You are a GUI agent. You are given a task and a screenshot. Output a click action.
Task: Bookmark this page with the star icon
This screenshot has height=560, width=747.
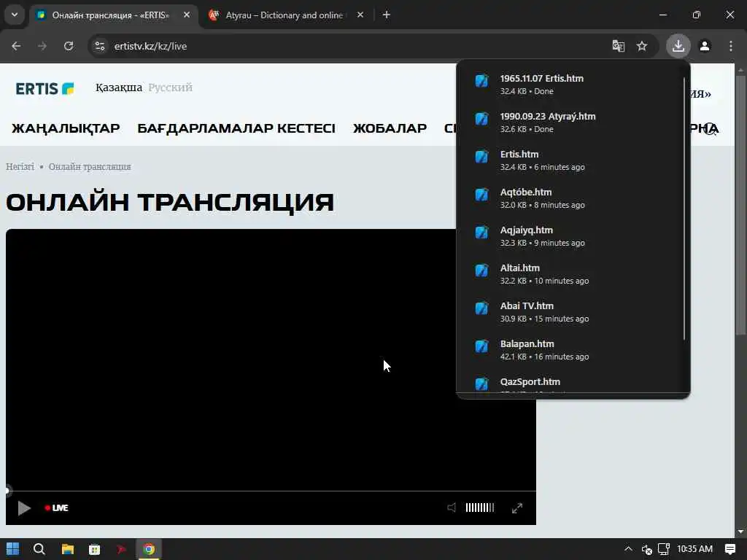(x=642, y=46)
